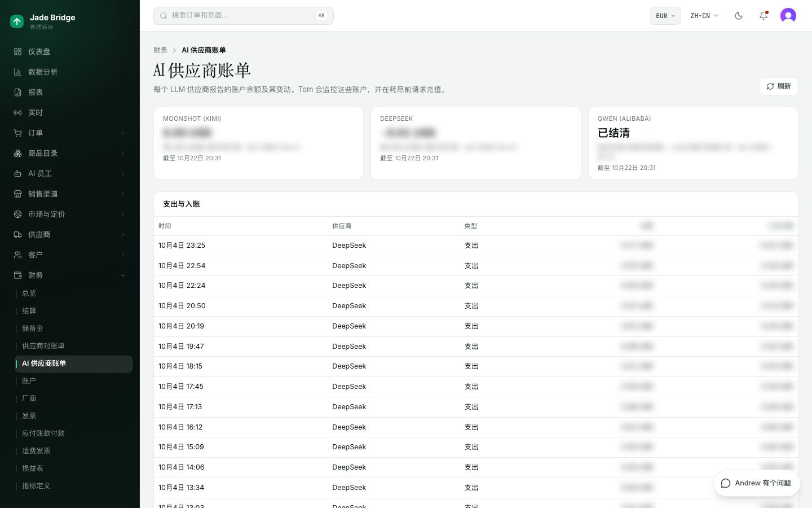Collapse the 财务 section chevron
Screen dimensions: 812x508
pos(123,275)
